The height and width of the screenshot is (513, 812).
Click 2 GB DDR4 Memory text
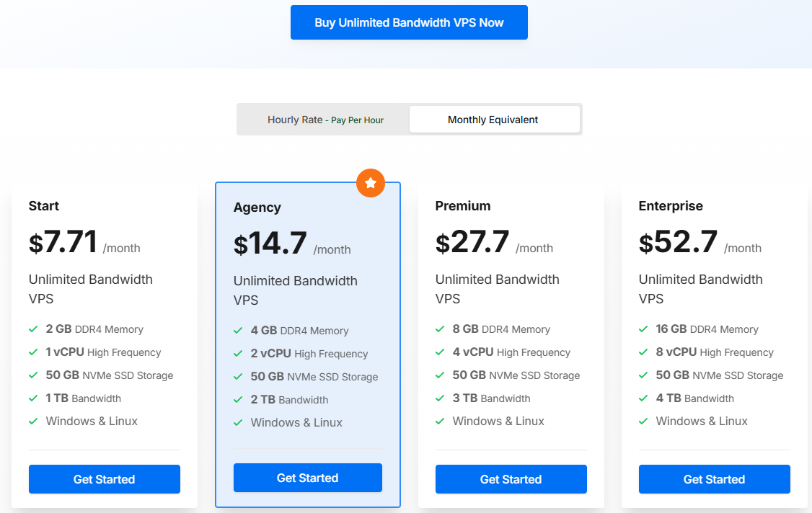(94, 329)
